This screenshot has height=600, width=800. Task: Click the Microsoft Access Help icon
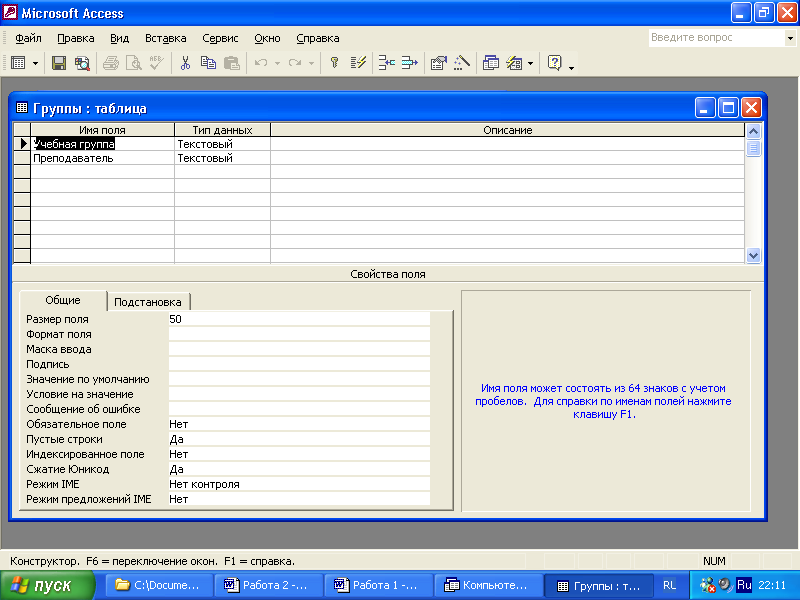(x=555, y=63)
